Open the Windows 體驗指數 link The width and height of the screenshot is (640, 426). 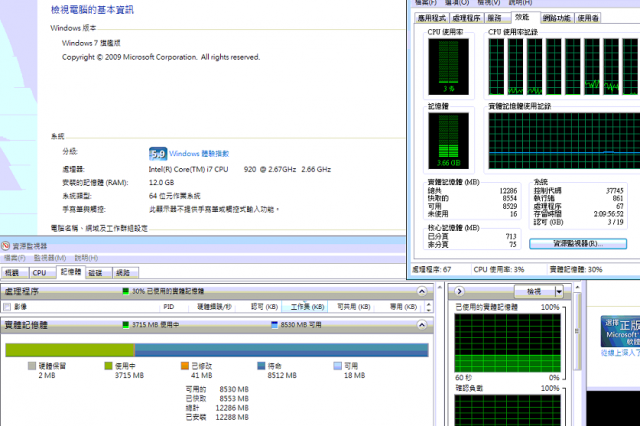199,154
